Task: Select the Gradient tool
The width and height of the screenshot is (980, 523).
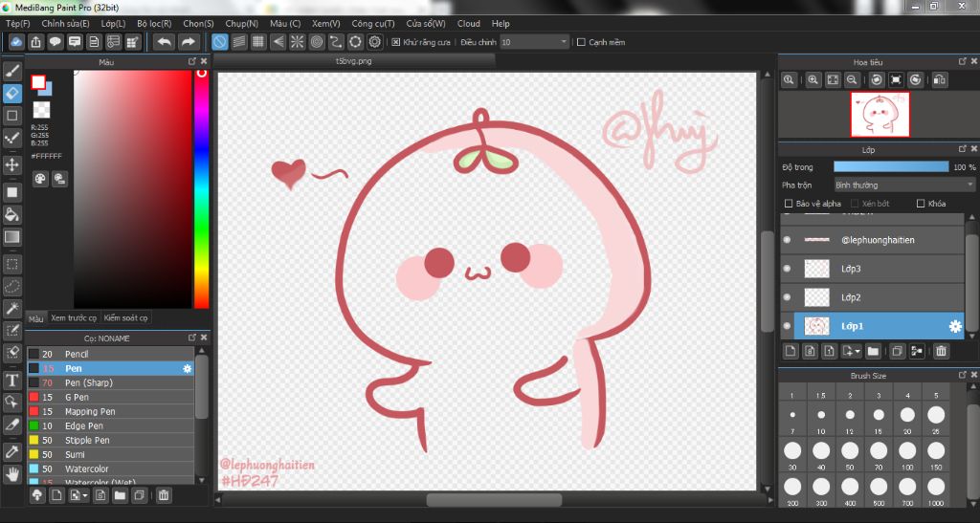Action: (11, 236)
